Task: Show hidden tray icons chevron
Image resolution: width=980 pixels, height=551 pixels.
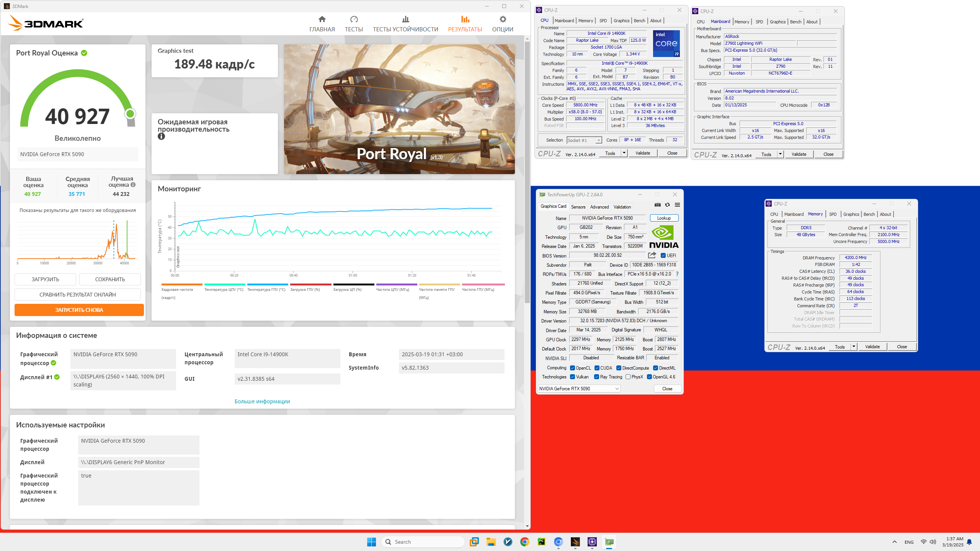Action: (x=895, y=542)
